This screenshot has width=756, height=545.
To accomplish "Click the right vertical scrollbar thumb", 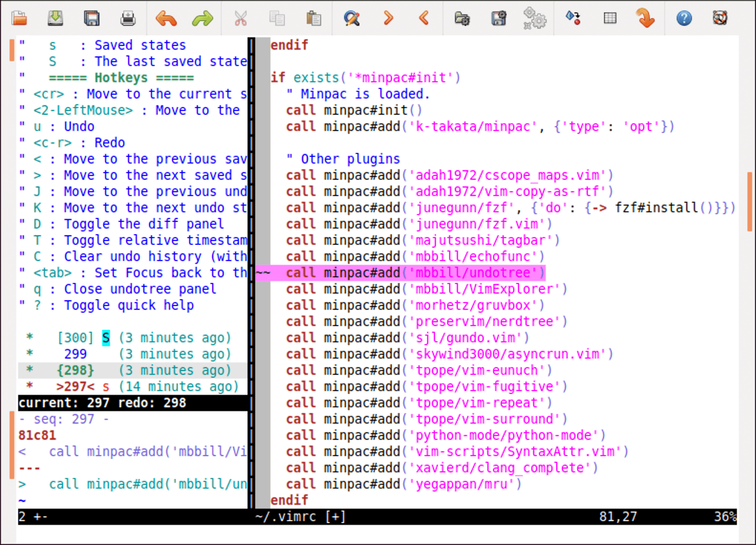I will click(749, 201).
